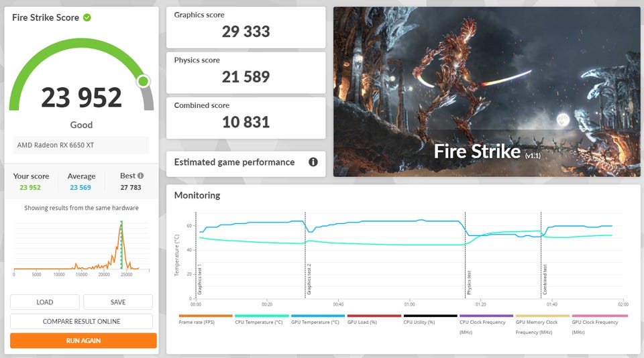Screen dimensions: 644x358
Task: Toggle the GPU Temperature legend swatch
Action: click(x=318, y=316)
